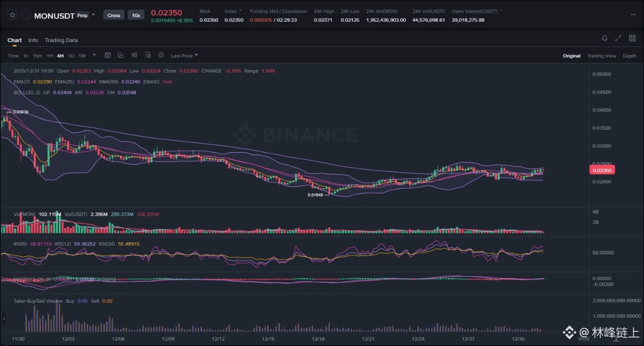Image resolution: width=644 pixels, height=346 pixels.
Task: Click the Index price info label
Action: (x=231, y=11)
